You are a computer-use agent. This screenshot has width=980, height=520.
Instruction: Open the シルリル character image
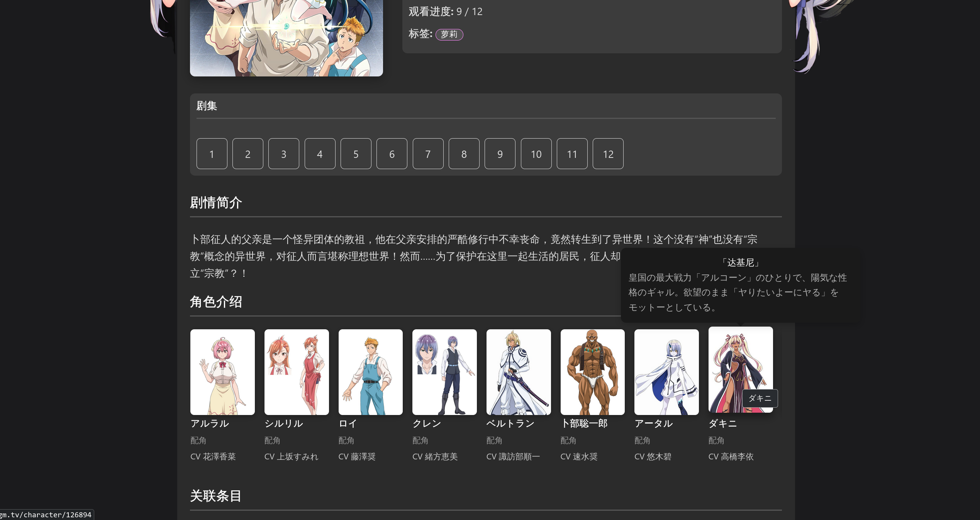297,372
